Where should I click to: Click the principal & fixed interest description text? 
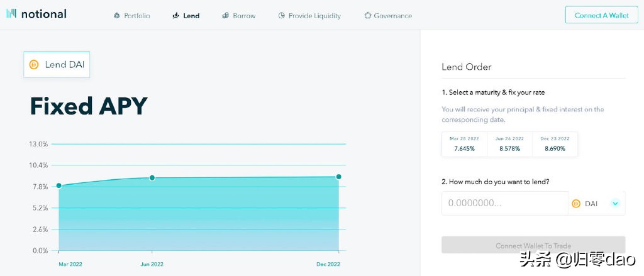(x=523, y=114)
